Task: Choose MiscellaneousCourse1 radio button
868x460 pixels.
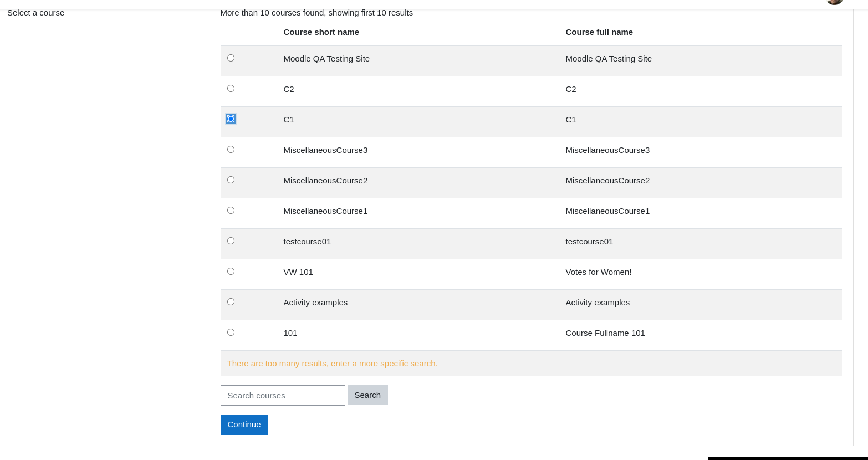Action: pyautogui.click(x=231, y=210)
